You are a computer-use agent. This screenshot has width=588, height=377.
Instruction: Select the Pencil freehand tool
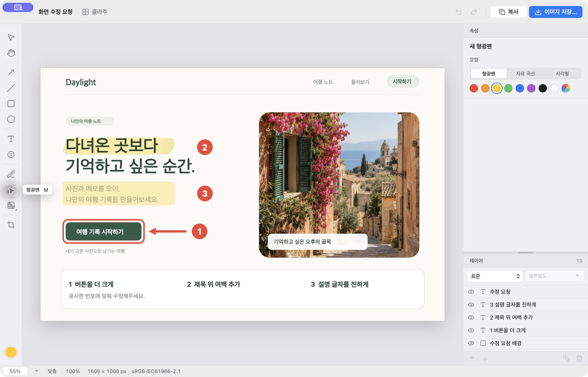[x=11, y=174]
